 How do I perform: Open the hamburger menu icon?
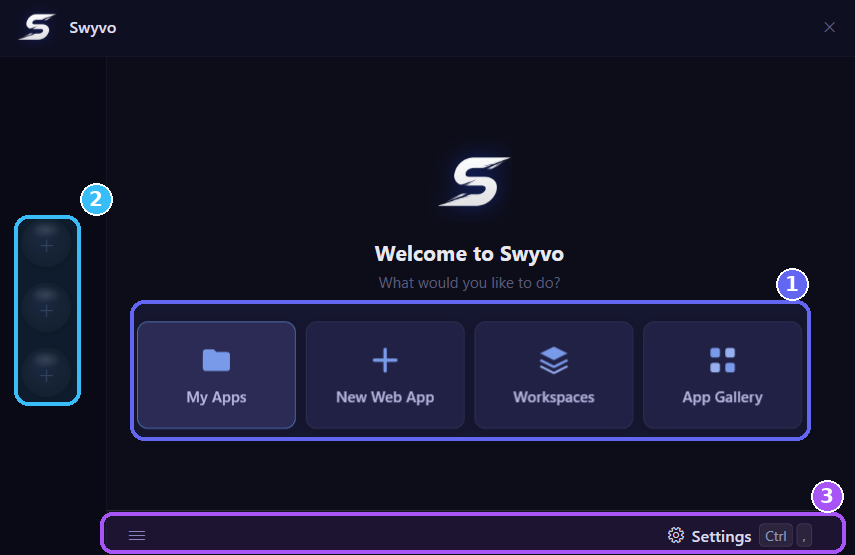click(x=137, y=536)
